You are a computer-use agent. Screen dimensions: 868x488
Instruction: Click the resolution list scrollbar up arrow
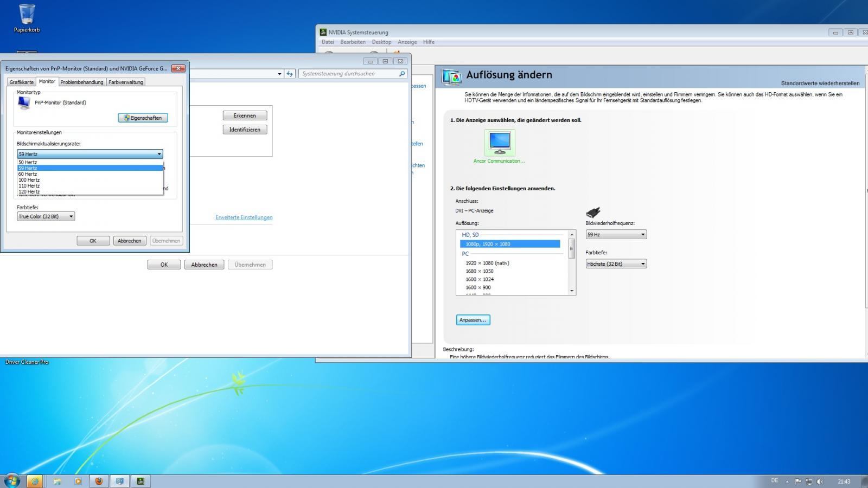(572, 234)
